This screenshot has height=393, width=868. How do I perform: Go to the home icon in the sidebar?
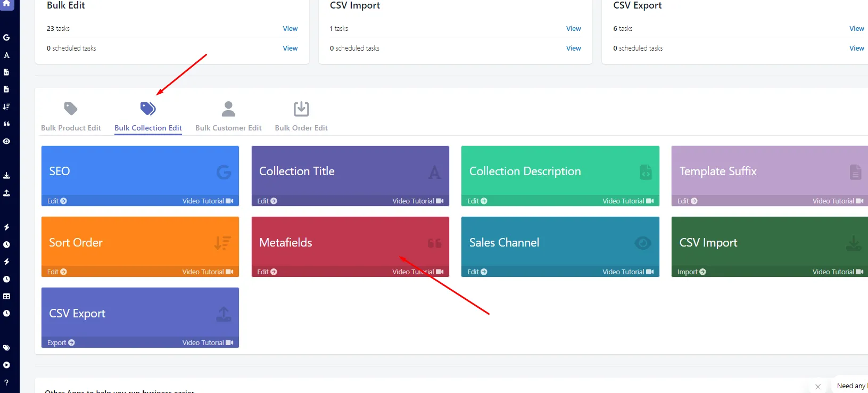pos(7,3)
